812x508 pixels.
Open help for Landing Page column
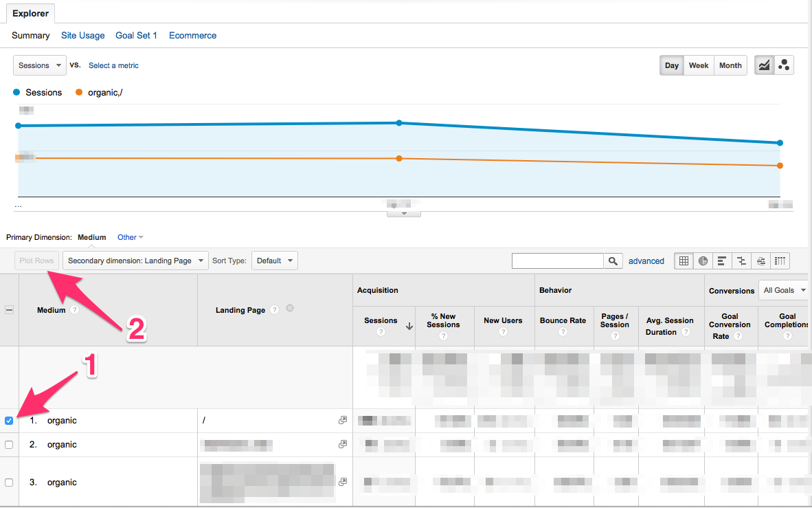click(x=275, y=310)
